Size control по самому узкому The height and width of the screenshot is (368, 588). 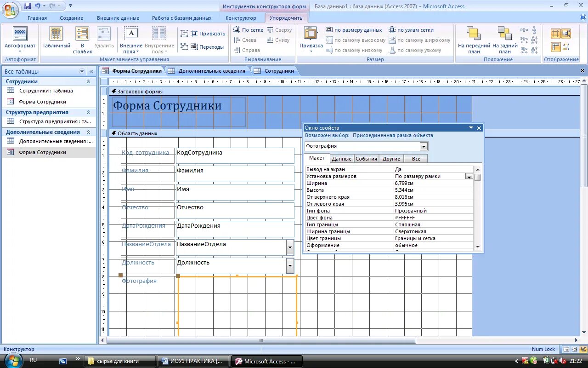click(415, 50)
